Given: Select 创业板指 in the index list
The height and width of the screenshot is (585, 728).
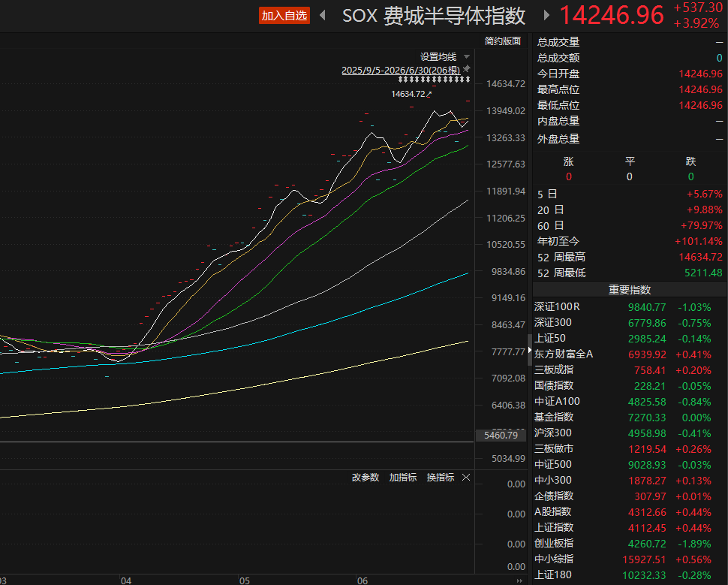Looking at the screenshot, I should [x=630, y=543].
